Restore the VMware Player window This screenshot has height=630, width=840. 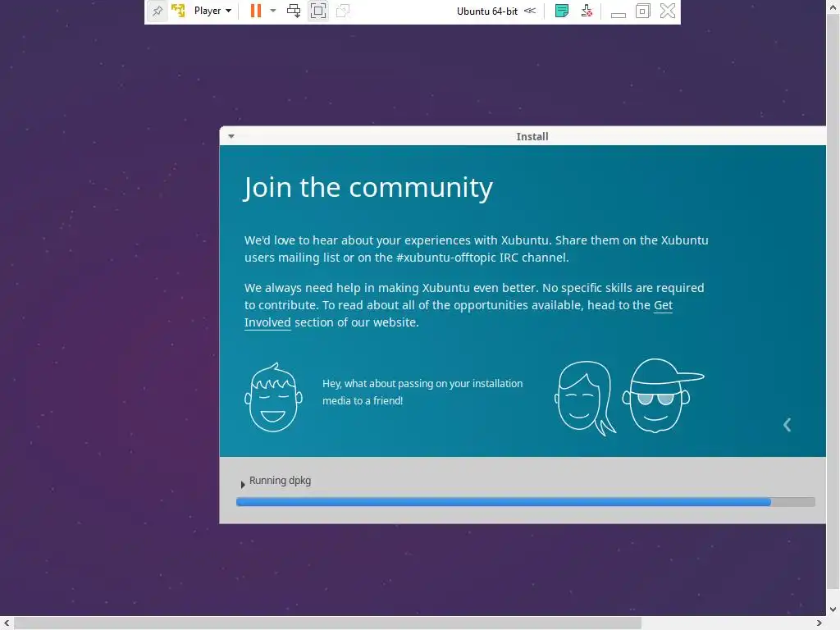pyautogui.click(x=643, y=11)
